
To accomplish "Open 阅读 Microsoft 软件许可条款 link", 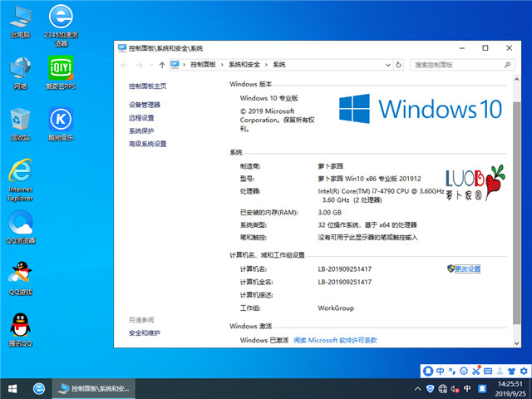I will pyautogui.click(x=335, y=340).
